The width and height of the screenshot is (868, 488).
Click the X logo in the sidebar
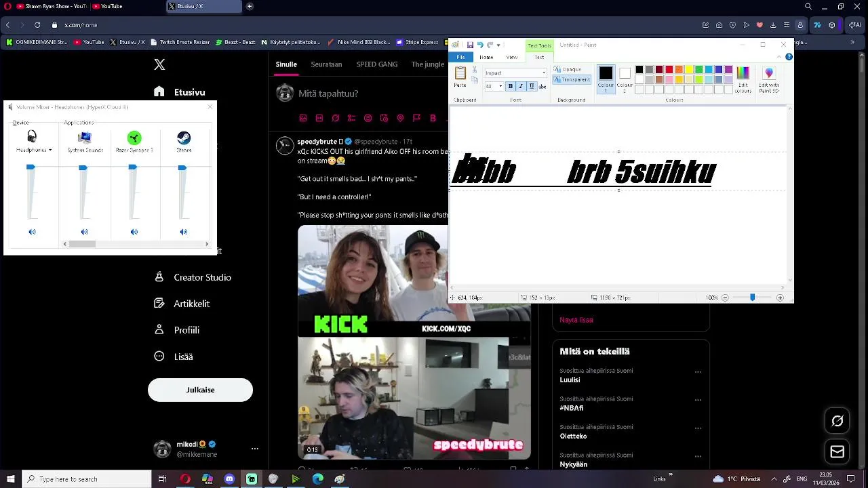point(159,64)
